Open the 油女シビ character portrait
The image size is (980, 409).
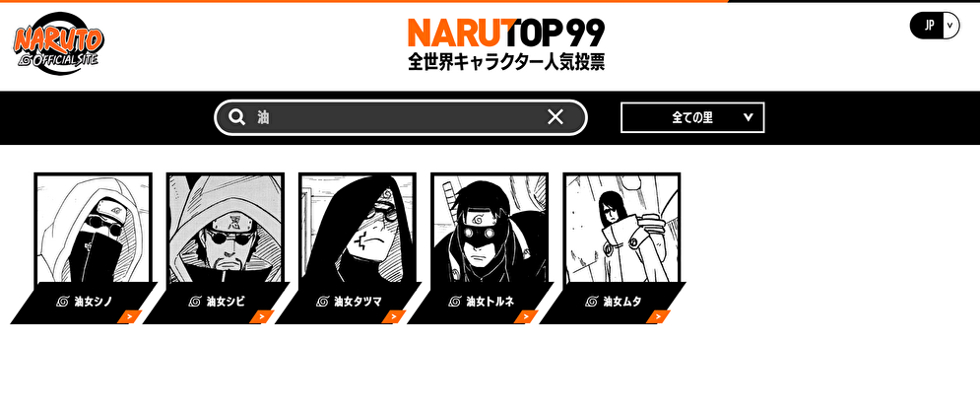(x=226, y=229)
